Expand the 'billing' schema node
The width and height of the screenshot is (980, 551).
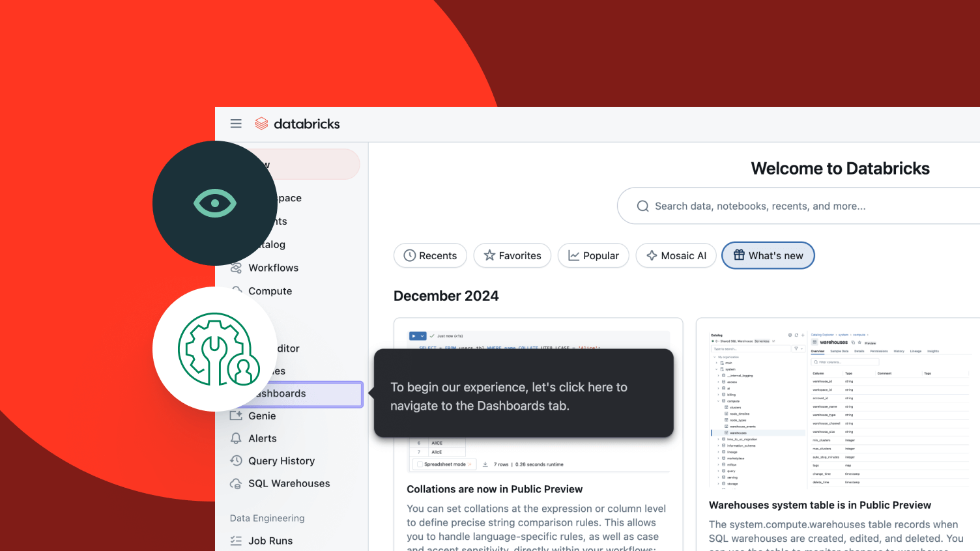click(719, 395)
